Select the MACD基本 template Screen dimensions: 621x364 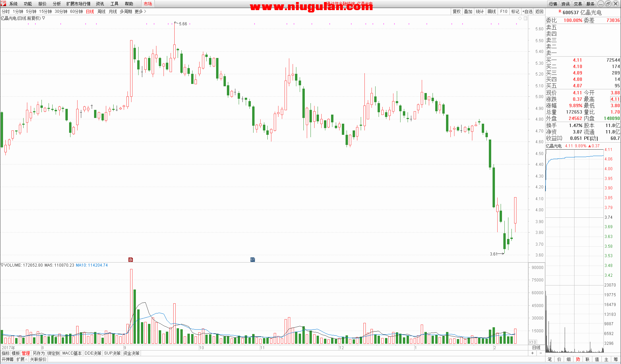72,353
